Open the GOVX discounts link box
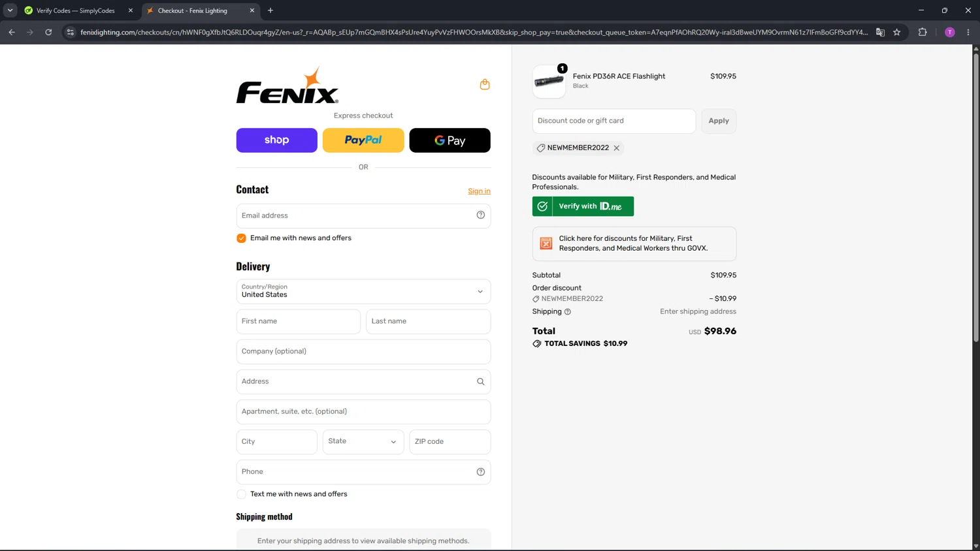 634,244
